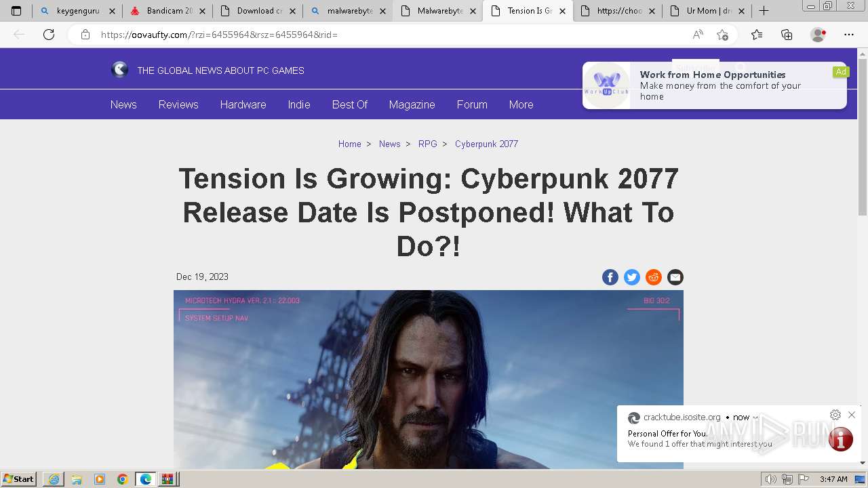This screenshot has width=868, height=488.
Task: Open a new tab with plus button
Action: [764, 11]
